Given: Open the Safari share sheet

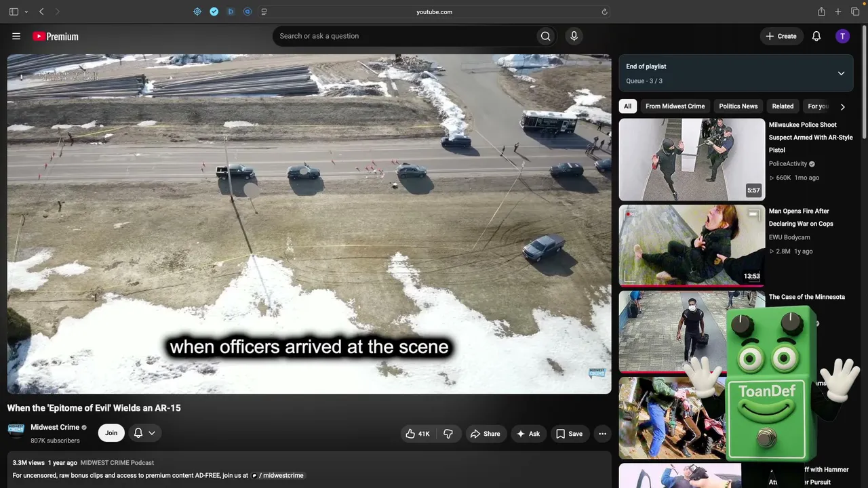Looking at the screenshot, I should [x=821, y=12].
